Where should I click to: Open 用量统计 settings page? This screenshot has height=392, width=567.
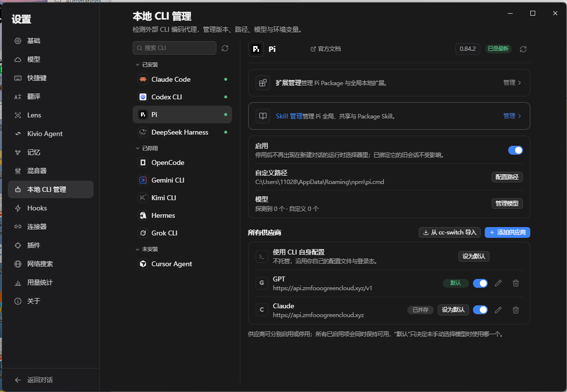(50, 282)
